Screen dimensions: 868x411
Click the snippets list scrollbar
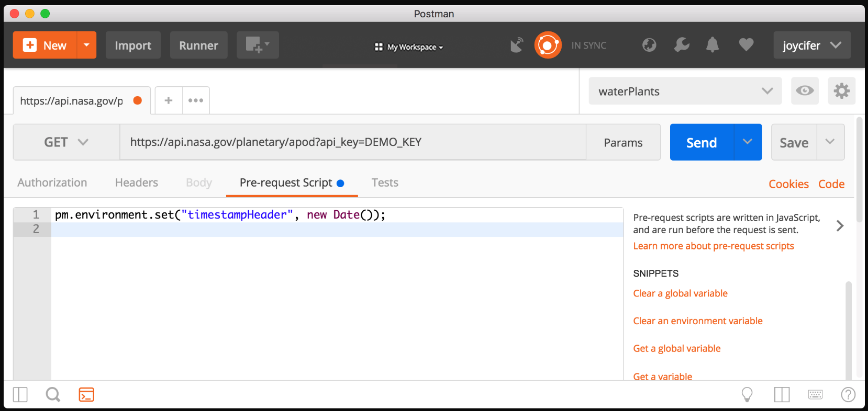(849, 330)
